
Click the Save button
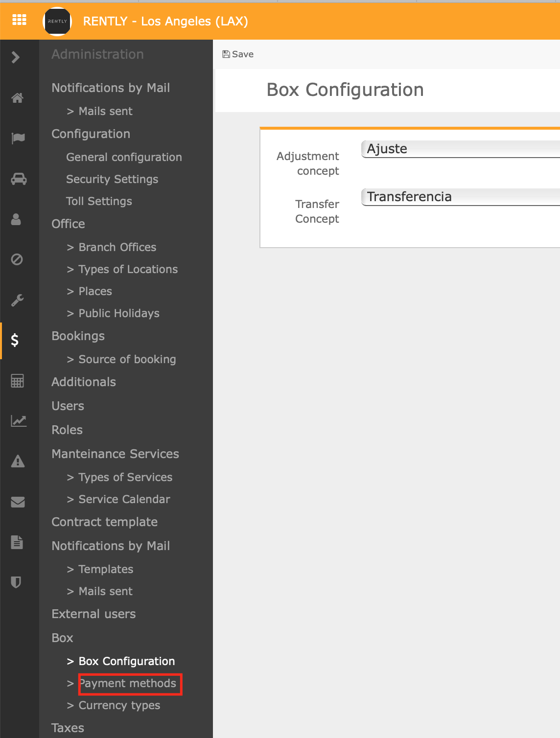[x=238, y=54]
